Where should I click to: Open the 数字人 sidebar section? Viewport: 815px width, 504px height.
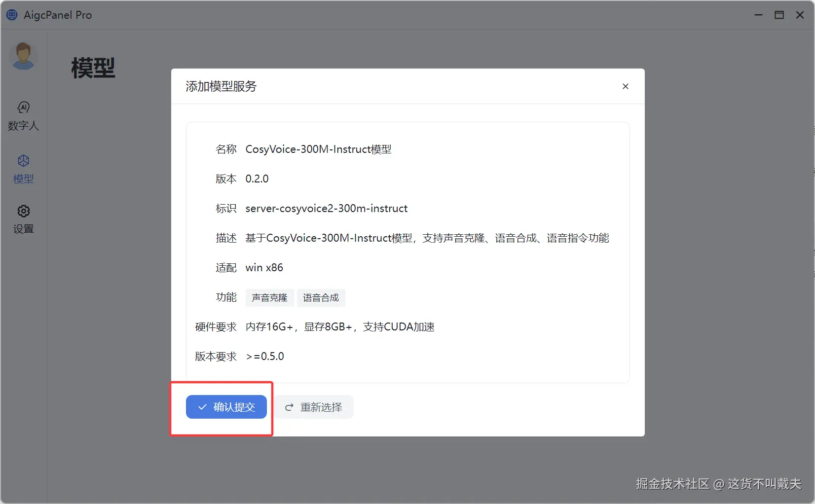tap(23, 116)
